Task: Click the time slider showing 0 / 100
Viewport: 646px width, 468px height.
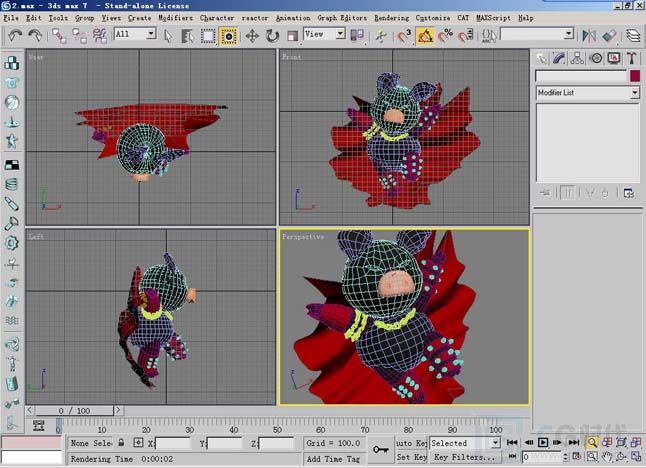Action: click(x=74, y=410)
